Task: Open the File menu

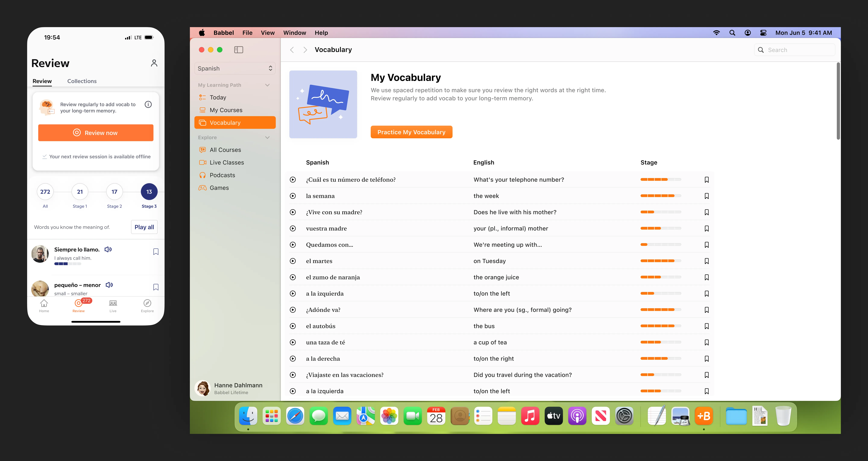Action: coord(247,33)
